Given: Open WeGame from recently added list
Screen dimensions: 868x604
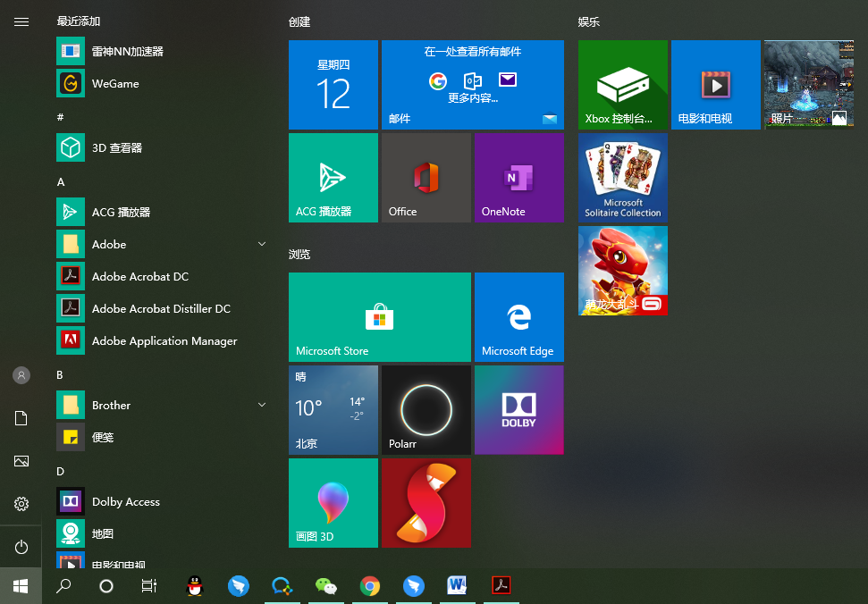Looking at the screenshot, I should click(115, 84).
